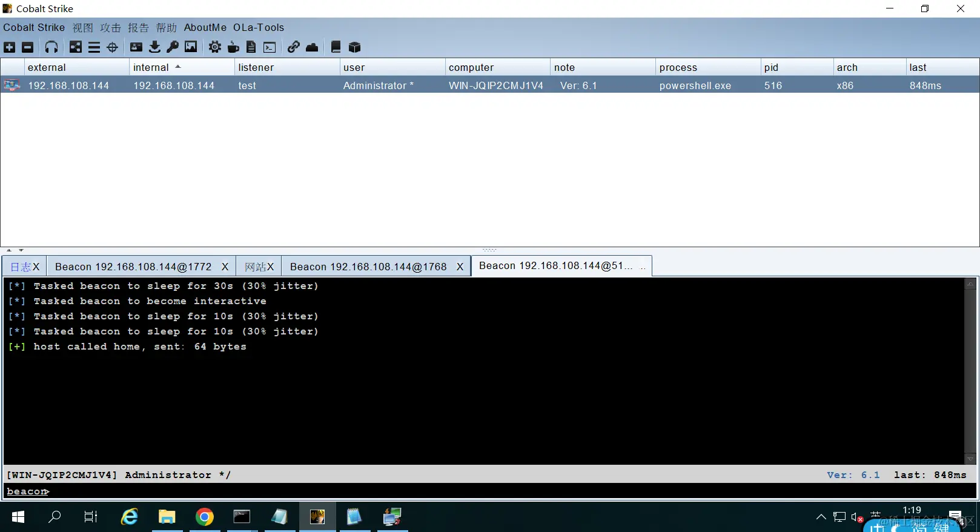The width and height of the screenshot is (980, 532).
Task: Click the cube about icon in toolbar
Action: coord(354,47)
